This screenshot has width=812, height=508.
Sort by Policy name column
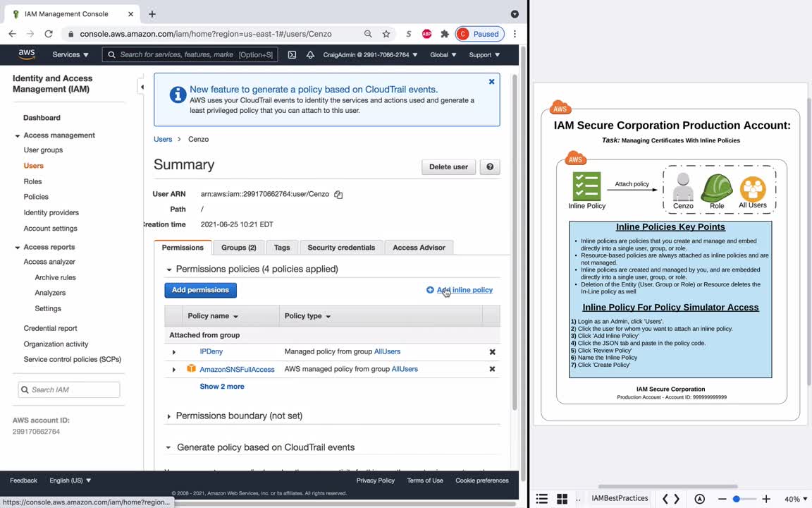pyautogui.click(x=213, y=315)
